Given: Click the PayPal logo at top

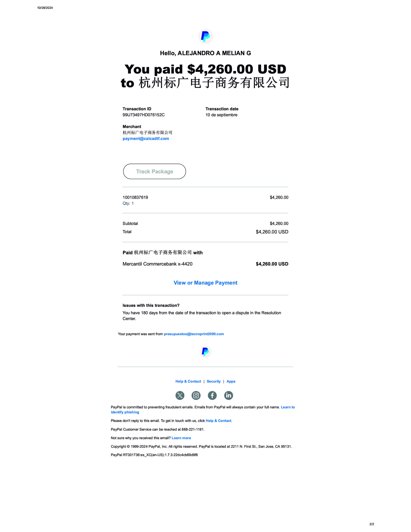Looking at the screenshot, I should pyautogui.click(x=205, y=37).
